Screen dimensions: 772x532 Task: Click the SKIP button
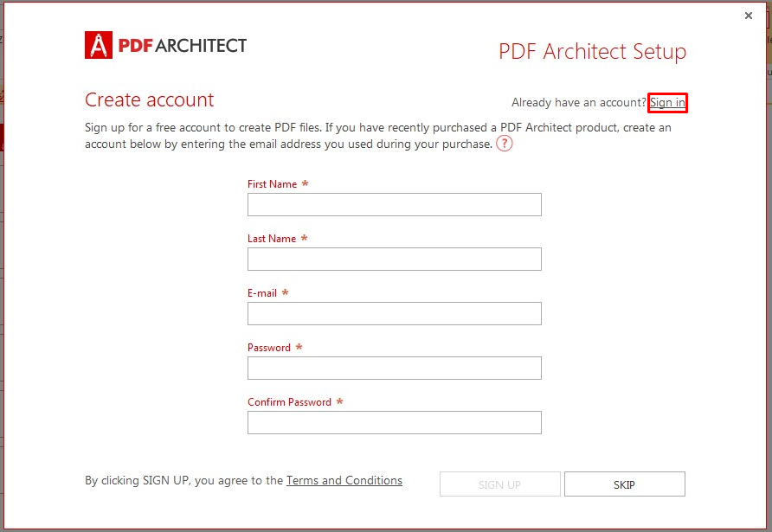[x=624, y=484]
